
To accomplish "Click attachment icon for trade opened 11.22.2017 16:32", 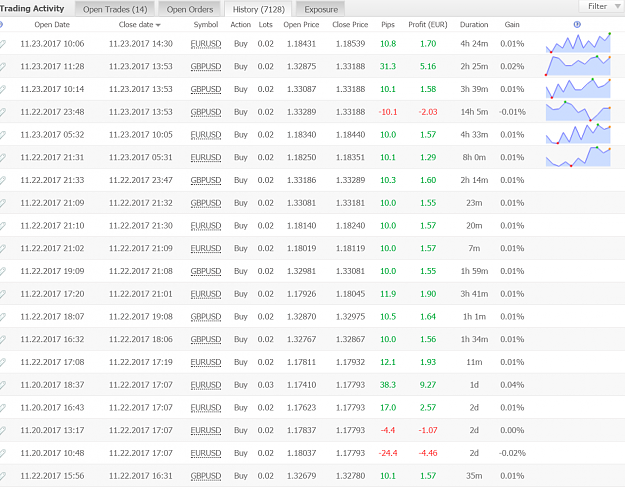I will point(3,339).
